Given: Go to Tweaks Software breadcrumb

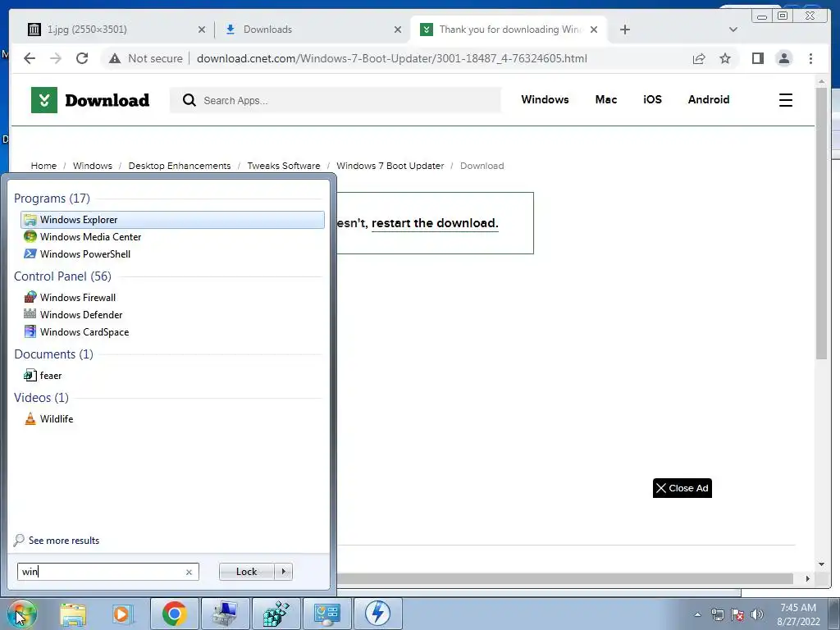Looking at the screenshot, I should (x=283, y=166).
